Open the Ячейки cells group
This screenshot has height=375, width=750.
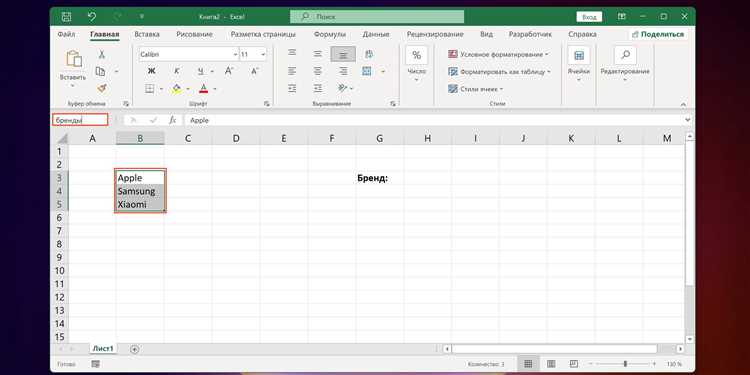[x=579, y=65]
